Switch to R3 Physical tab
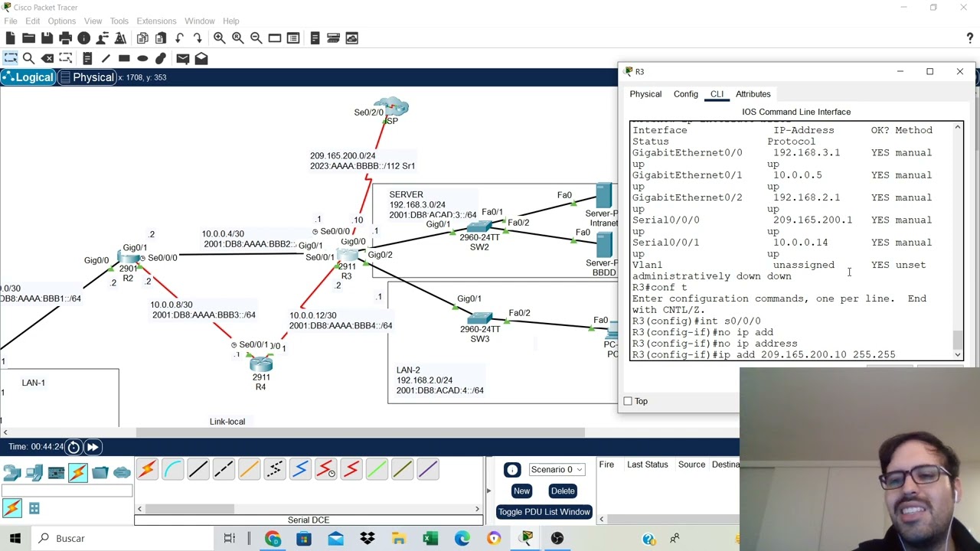This screenshot has height=551, width=980. click(645, 94)
